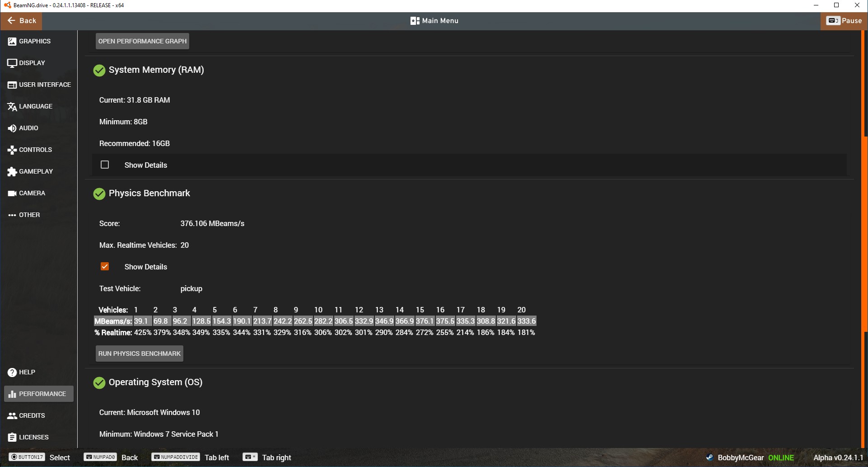Click the Pause button
Screen dimensions: 868x467
pos(844,21)
